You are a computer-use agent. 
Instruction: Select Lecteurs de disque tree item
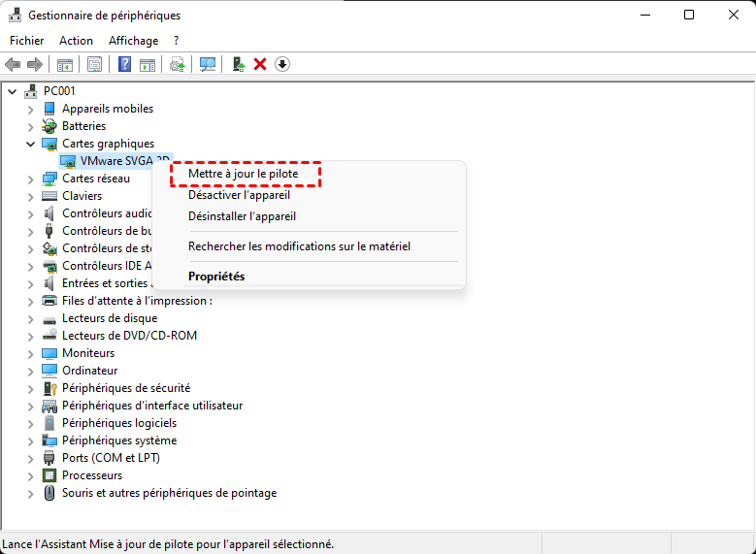click(109, 318)
